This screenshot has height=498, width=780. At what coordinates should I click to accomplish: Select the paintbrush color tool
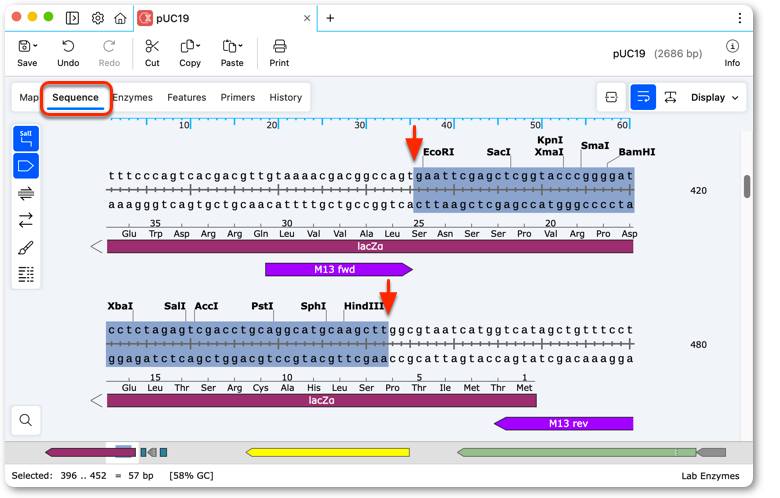[26, 247]
